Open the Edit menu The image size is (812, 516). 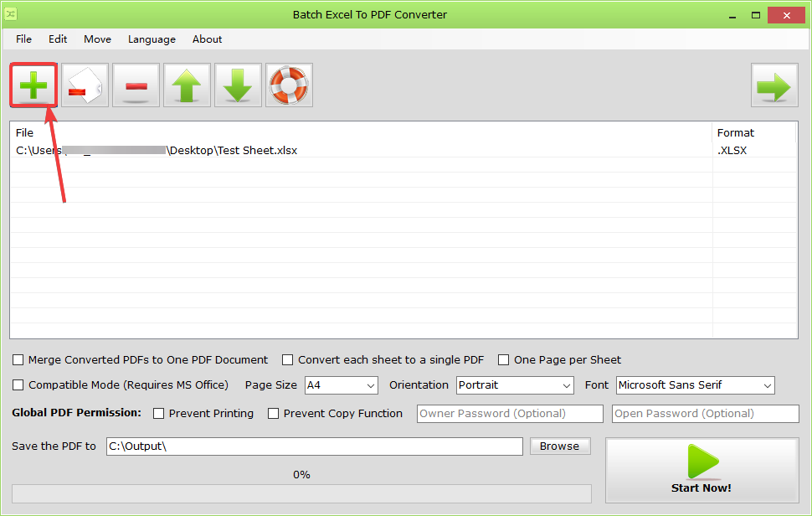58,39
